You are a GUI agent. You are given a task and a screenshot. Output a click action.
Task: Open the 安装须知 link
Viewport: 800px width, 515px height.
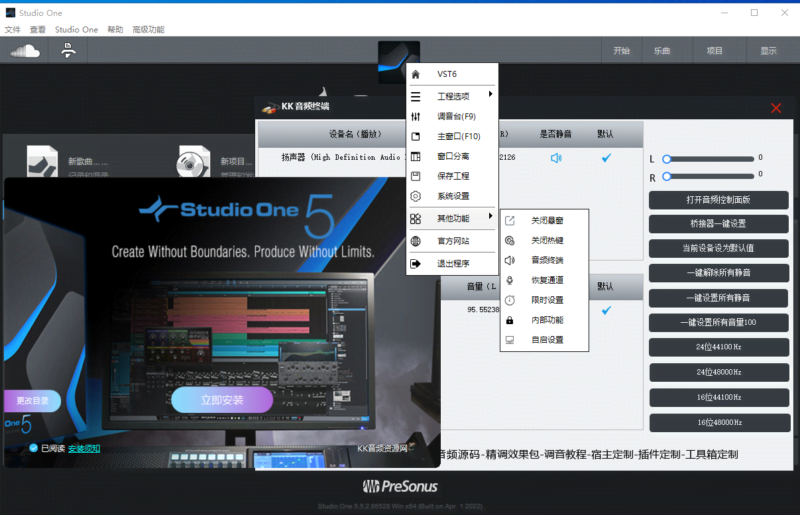pyautogui.click(x=84, y=448)
